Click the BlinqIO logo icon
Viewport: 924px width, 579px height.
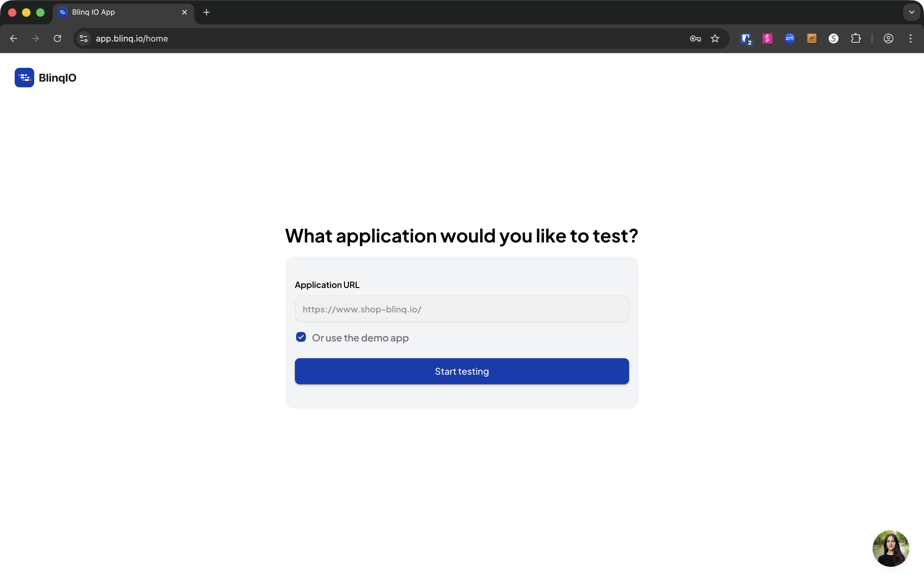coord(24,78)
